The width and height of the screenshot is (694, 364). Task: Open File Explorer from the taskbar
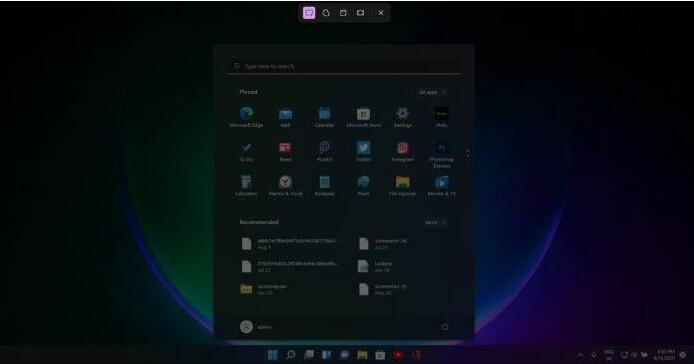coord(362,355)
